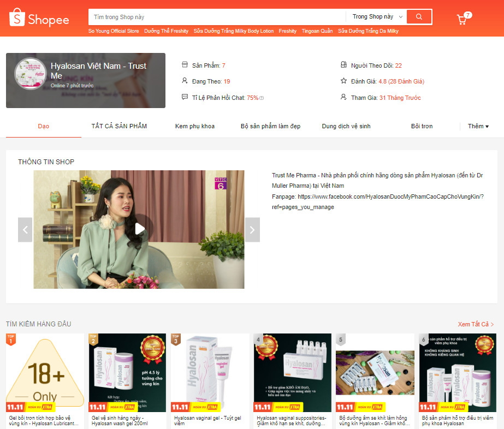Click the Gel vệ sinh hàng ngày title
Viewport: 504px width, 429px height.
pos(120,421)
